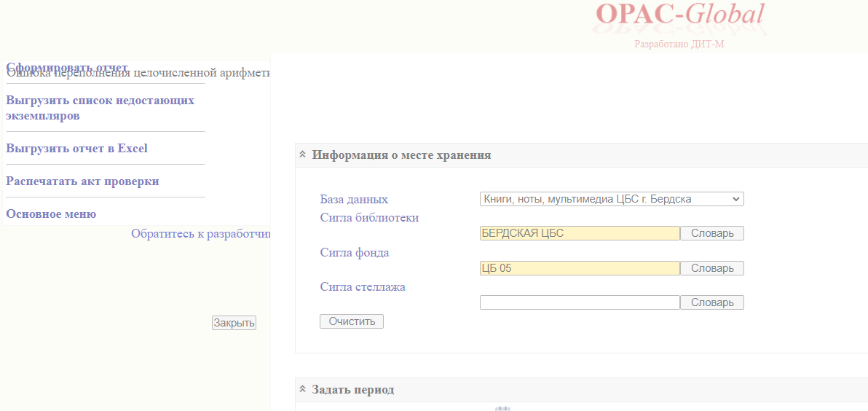
Task: Click the empty Сигла стеллажа field
Action: click(579, 302)
